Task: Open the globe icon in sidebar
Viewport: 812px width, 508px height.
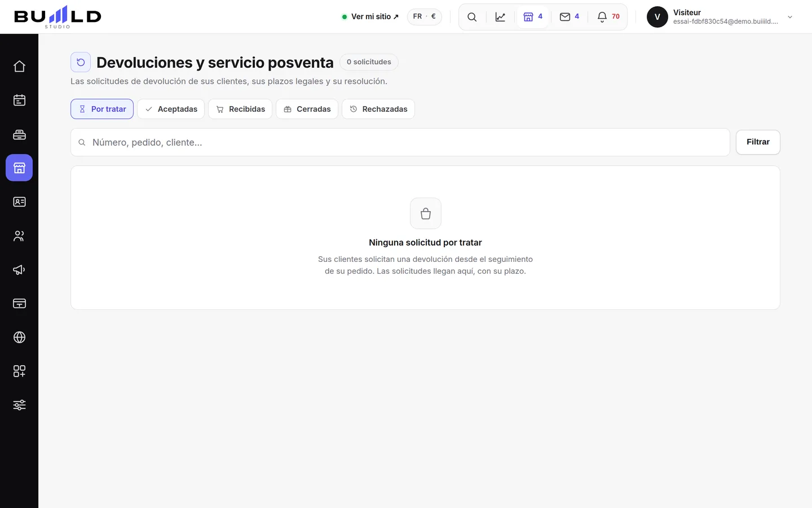Action: point(19,338)
